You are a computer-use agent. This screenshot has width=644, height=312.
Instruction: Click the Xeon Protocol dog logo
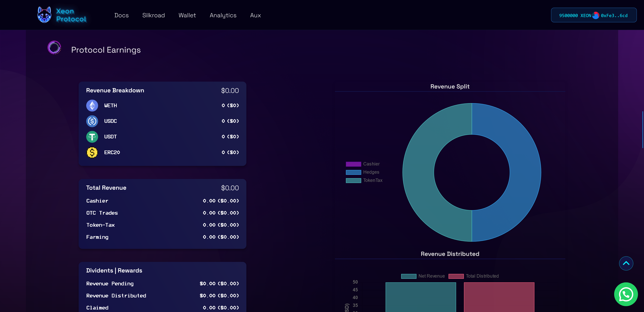44,15
